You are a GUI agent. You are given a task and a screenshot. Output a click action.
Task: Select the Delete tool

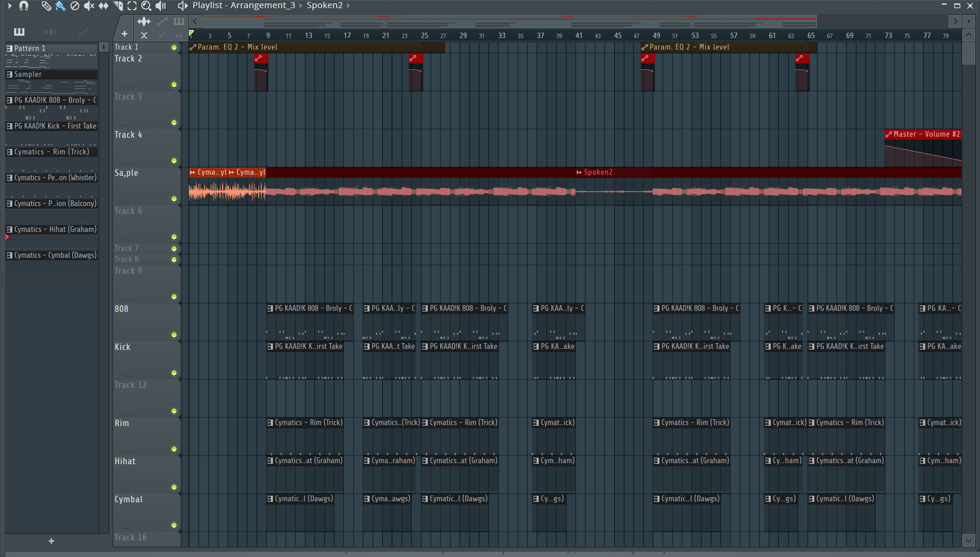[x=75, y=6]
